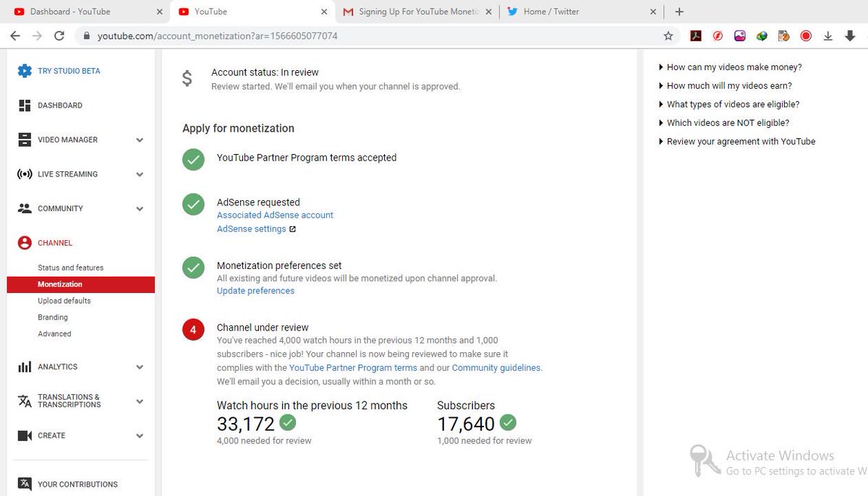Expand the Create section chevron
The height and width of the screenshot is (496, 868).
pyautogui.click(x=140, y=436)
